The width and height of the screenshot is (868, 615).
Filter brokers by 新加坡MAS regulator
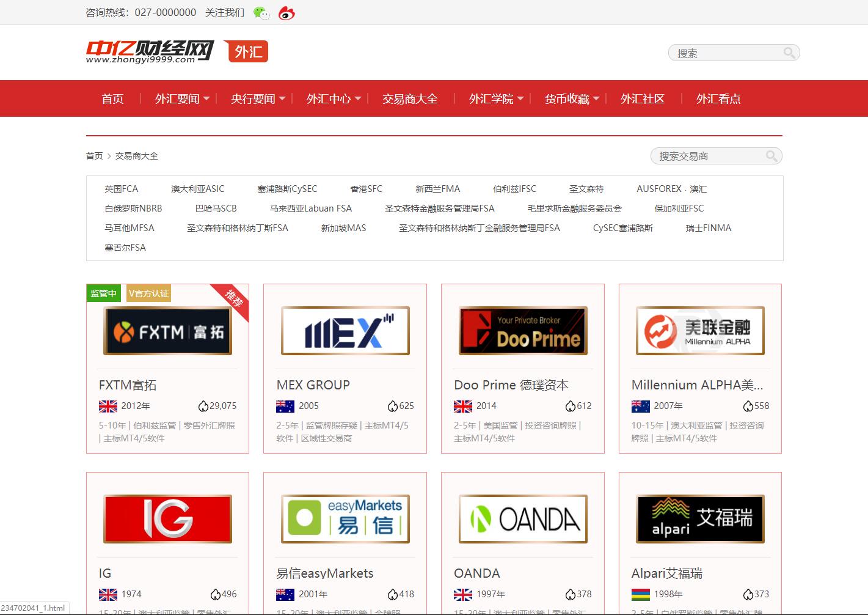(x=343, y=228)
